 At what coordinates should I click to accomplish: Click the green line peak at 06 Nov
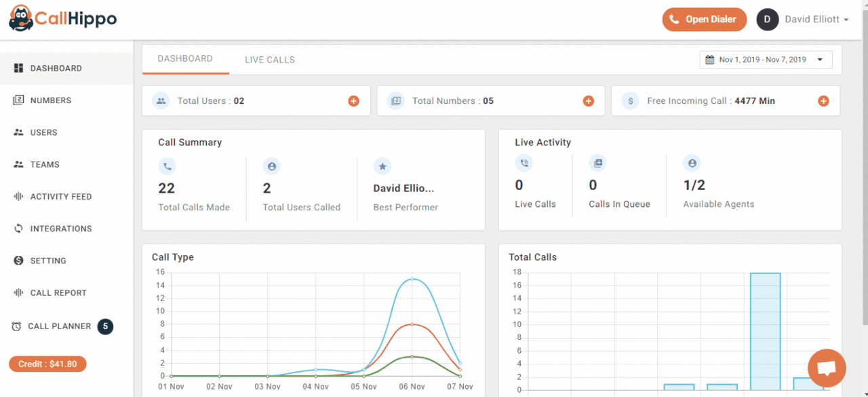point(412,356)
